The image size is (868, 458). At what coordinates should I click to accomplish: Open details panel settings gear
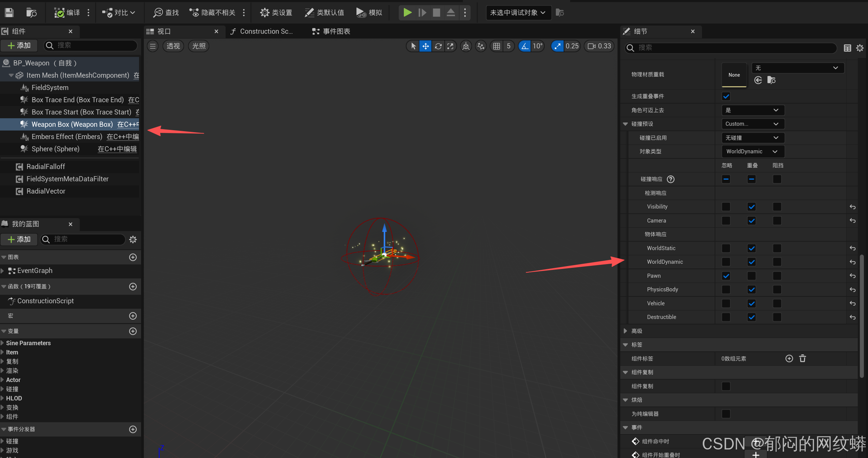[860, 48]
